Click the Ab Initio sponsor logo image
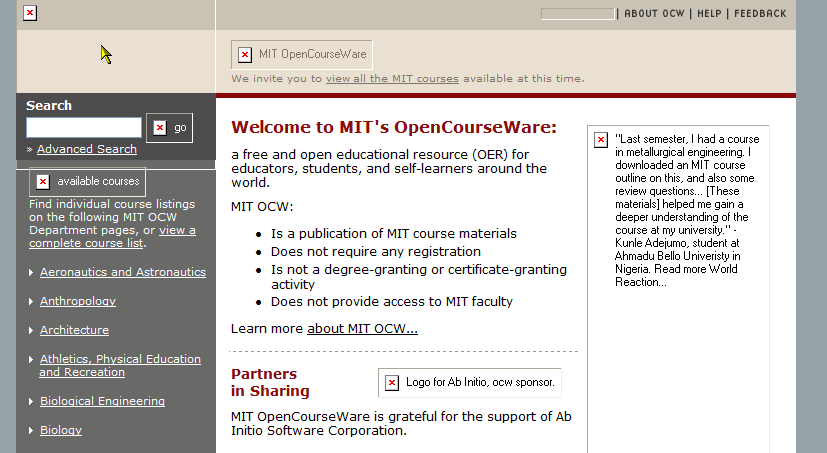The width and height of the screenshot is (827, 453). coord(469,382)
